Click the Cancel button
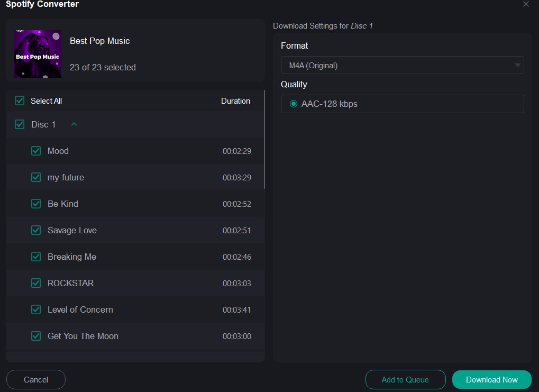The image size is (539, 392). tap(36, 380)
